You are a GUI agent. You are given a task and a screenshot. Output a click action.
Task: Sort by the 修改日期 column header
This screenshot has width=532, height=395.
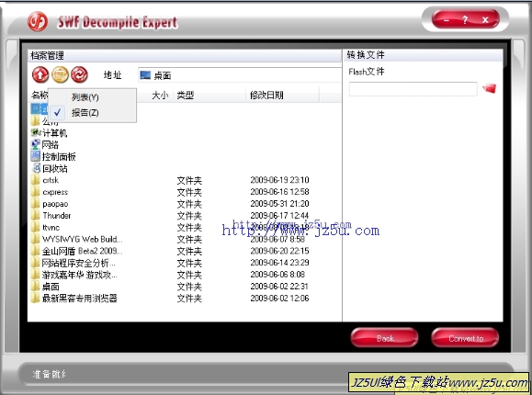[x=266, y=96]
